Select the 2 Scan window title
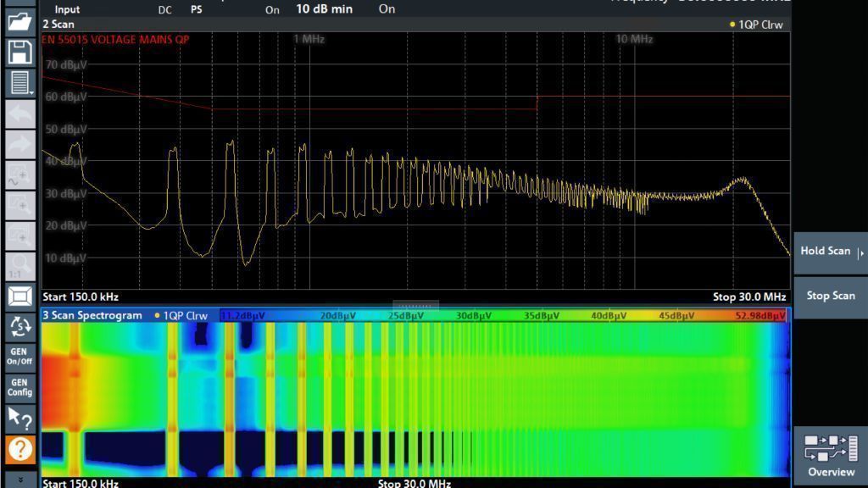The width and height of the screenshot is (868, 488). coord(58,25)
